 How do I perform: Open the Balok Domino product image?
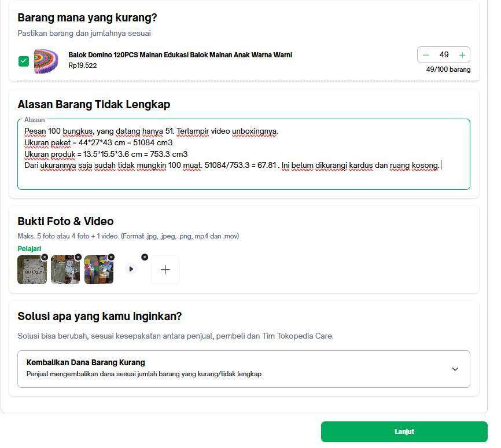click(46, 61)
